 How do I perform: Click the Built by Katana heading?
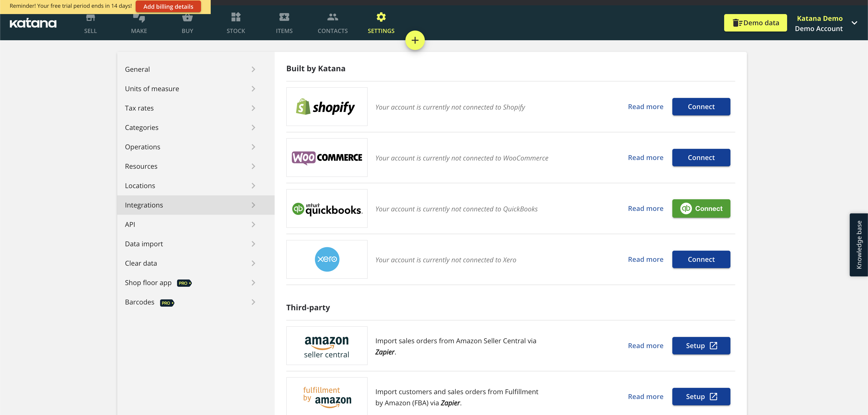(x=316, y=68)
